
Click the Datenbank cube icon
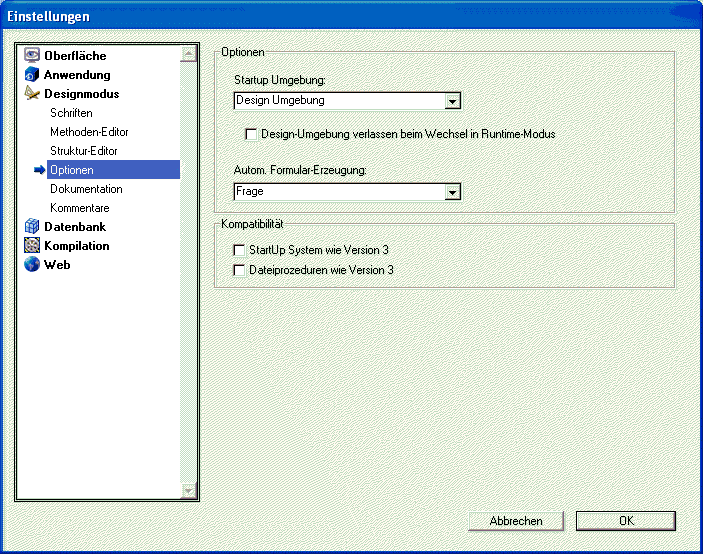(x=31, y=227)
